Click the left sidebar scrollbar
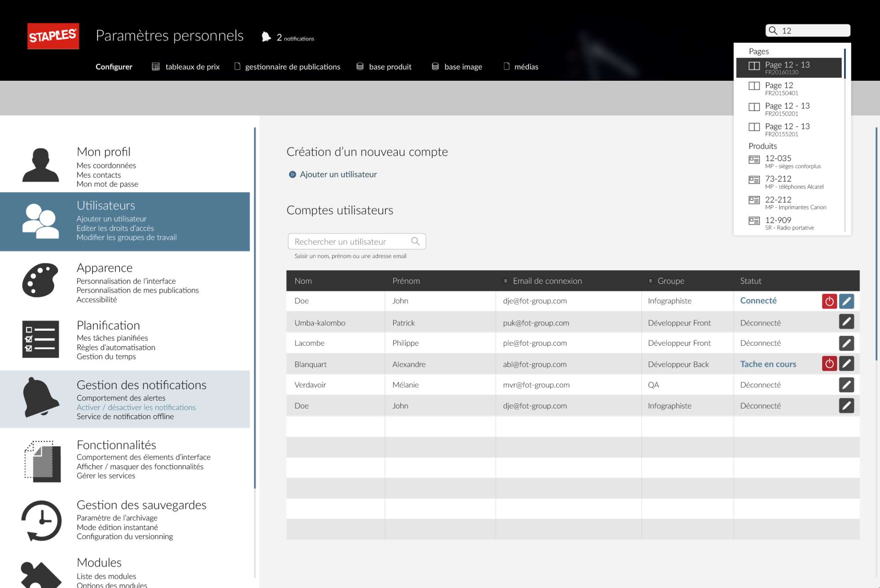The image size is (880, 588). pyautogui.click(x=255, y=308)
